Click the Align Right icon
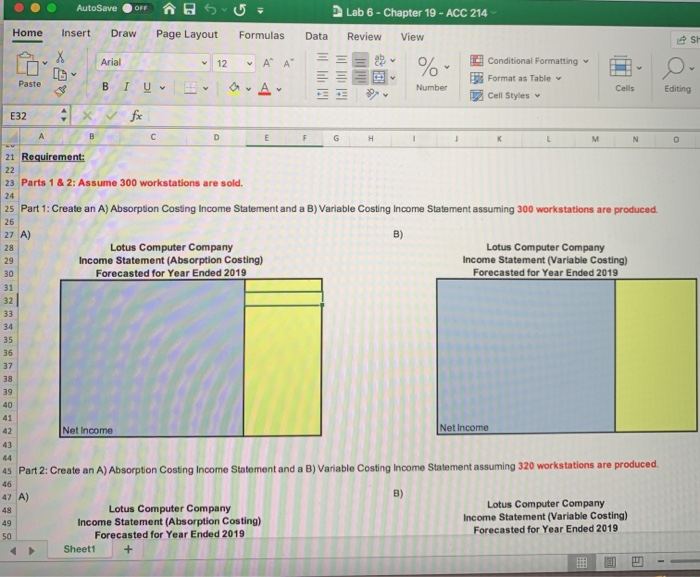The image size is (700, 577). click(360, 77)
